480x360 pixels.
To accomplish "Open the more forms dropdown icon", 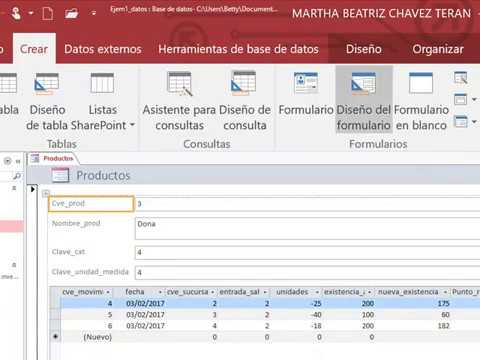I will click(x=465, y=122).
